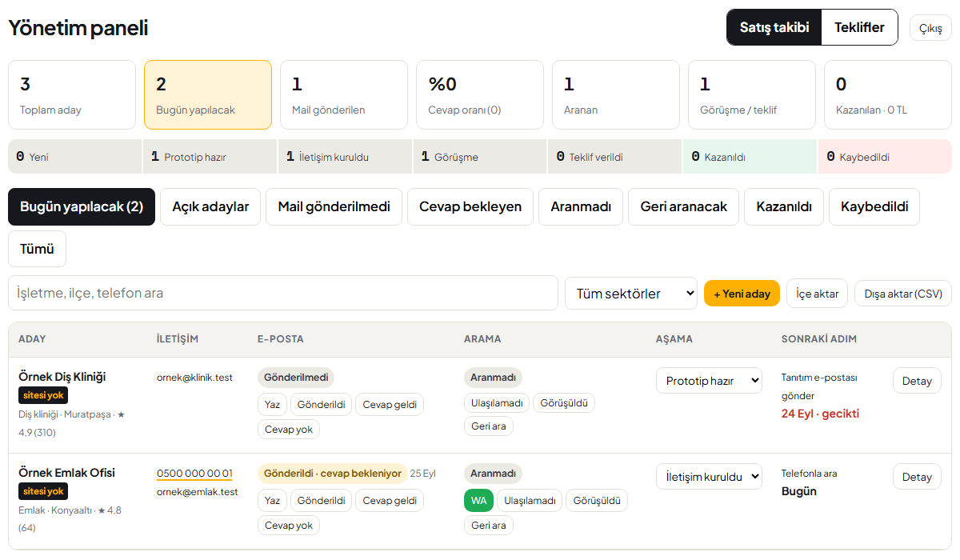Viewport: 960px width, 560px height.
Task: Set Geri ara for Örnek Diş Kliniği
Action: [x=489, y=426]
